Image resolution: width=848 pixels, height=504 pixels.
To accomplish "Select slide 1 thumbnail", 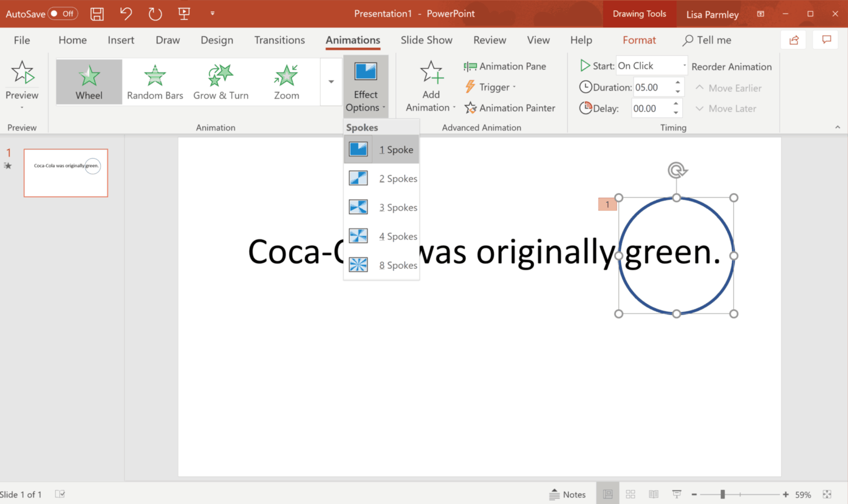I will 66,173.
